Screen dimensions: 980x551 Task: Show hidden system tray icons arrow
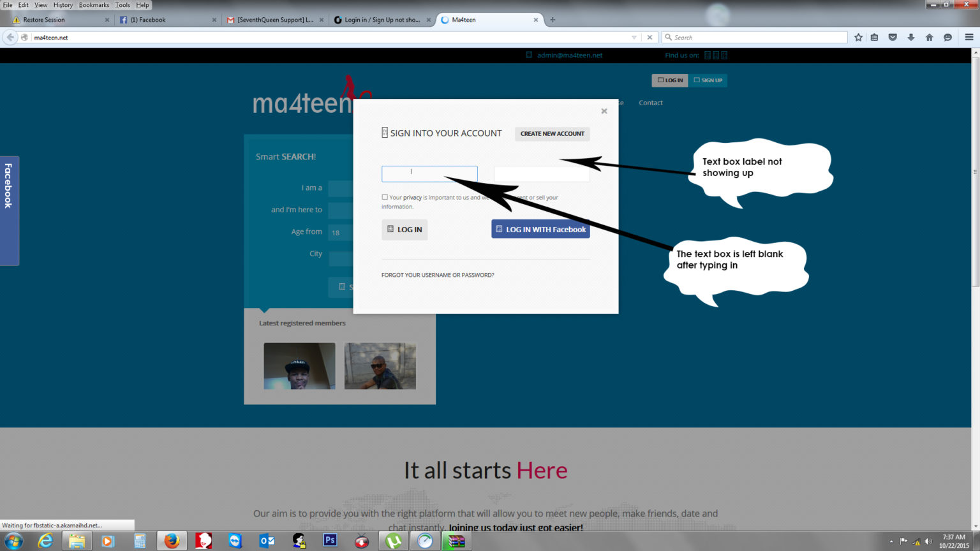(x=891, y=541)
